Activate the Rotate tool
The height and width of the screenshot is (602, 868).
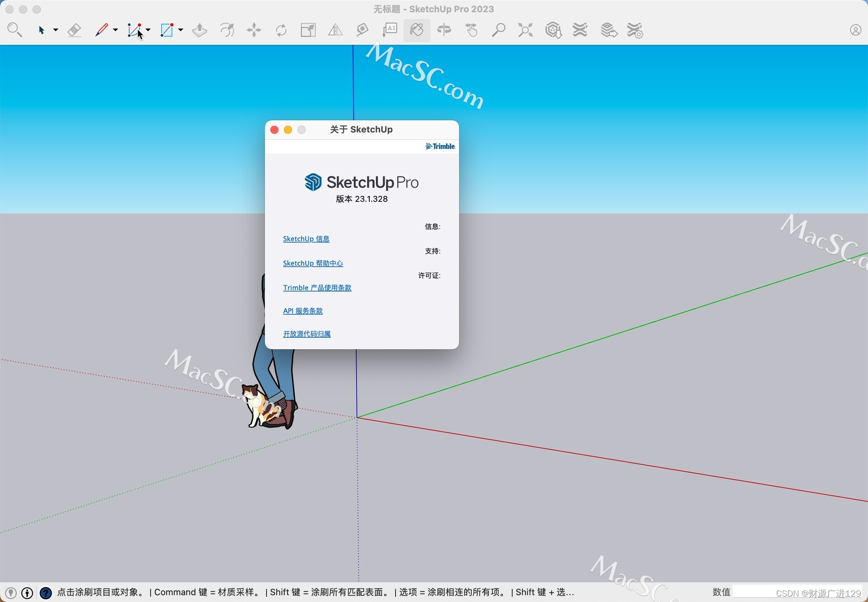pos(281,30)
